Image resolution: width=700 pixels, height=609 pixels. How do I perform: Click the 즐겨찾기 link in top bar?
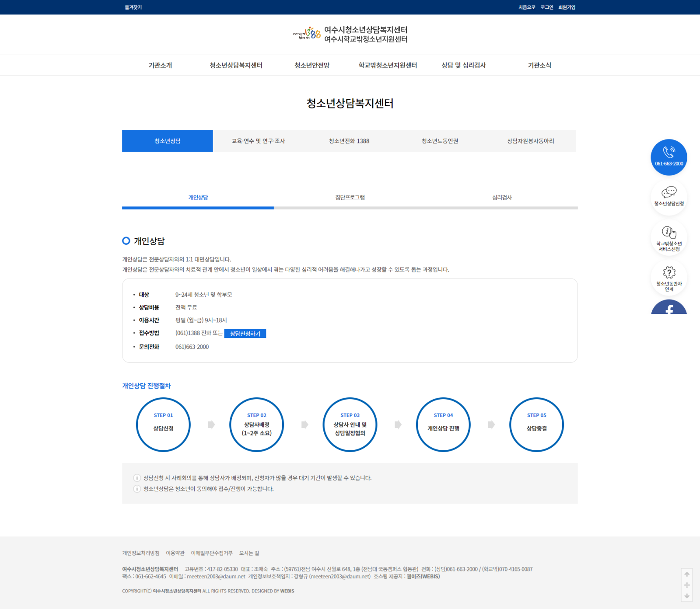click(133, 7)
